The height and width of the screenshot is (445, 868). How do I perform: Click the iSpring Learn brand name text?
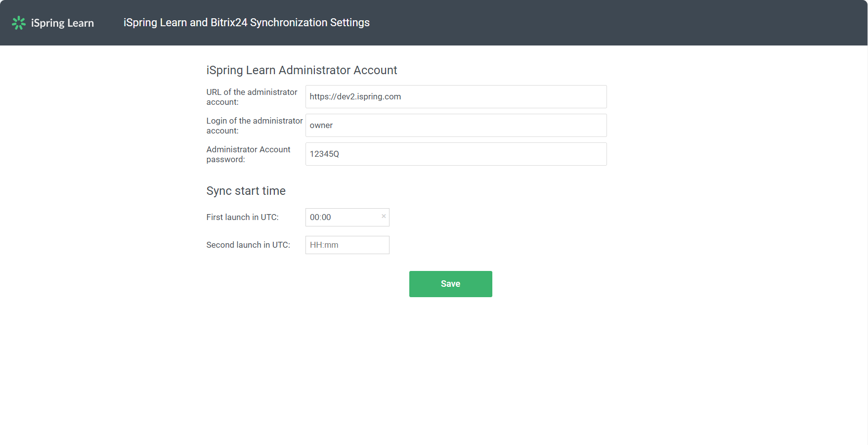pos(62,23)
